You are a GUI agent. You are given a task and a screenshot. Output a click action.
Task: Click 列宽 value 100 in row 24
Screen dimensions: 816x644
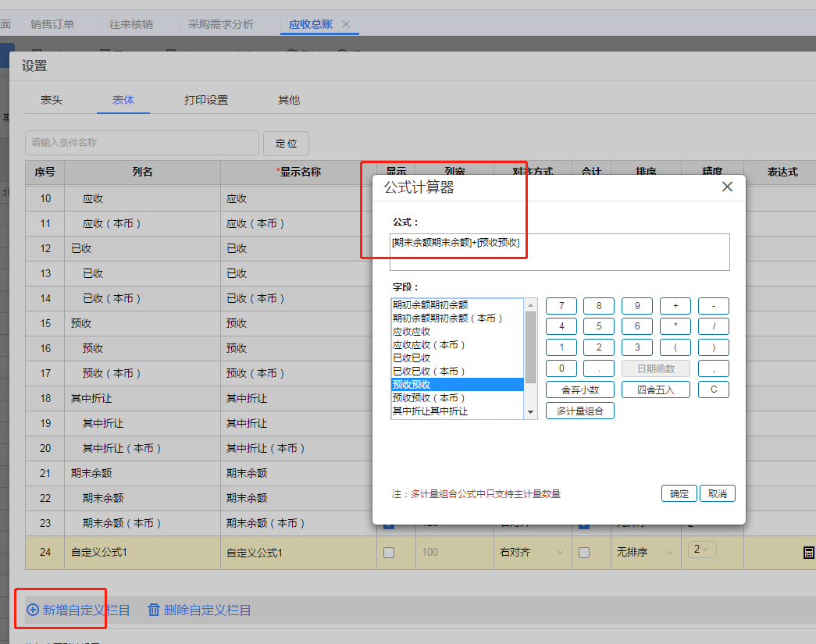tap(454, 553)
